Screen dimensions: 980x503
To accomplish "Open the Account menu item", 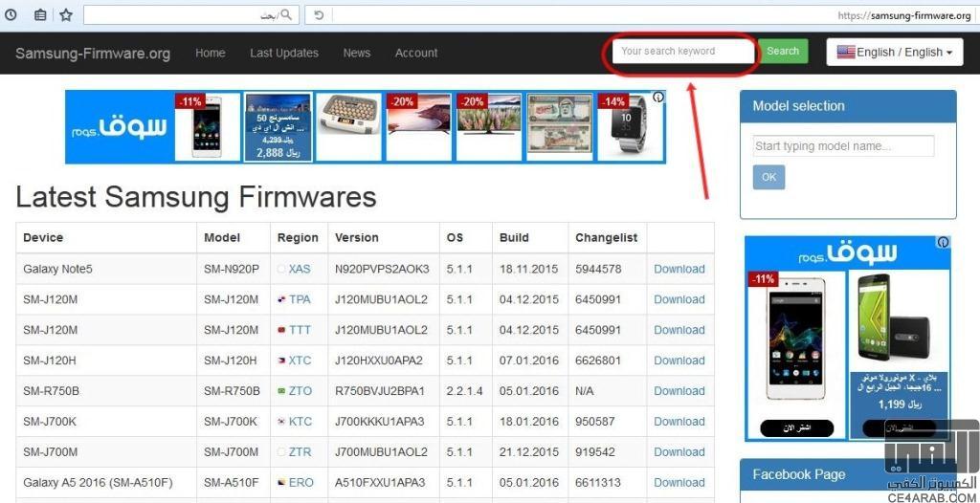I will click(416, 54).
